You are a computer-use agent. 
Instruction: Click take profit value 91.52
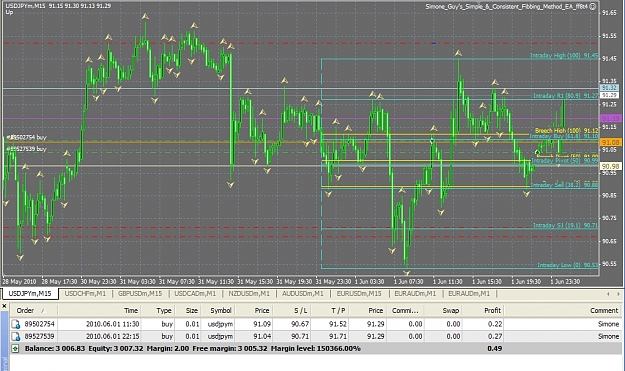tap(338, 324)
